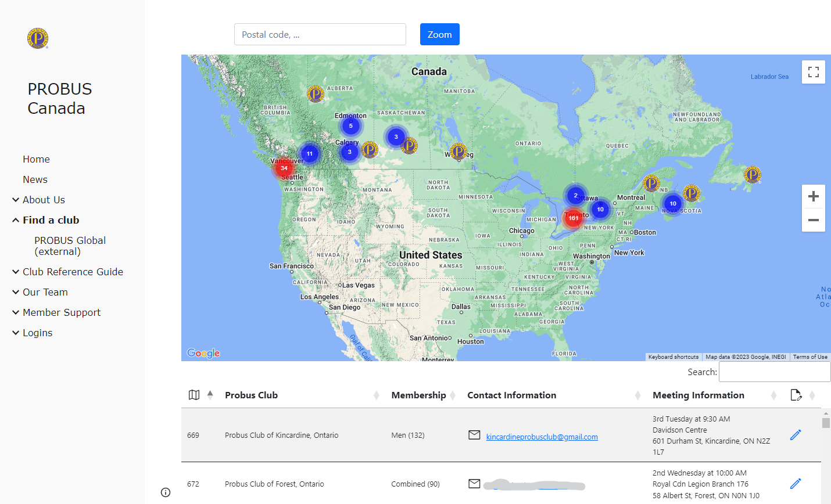Click the PROBUS logo in sidebar
Screen dimensions: 831x504
[x=38, y=38]
